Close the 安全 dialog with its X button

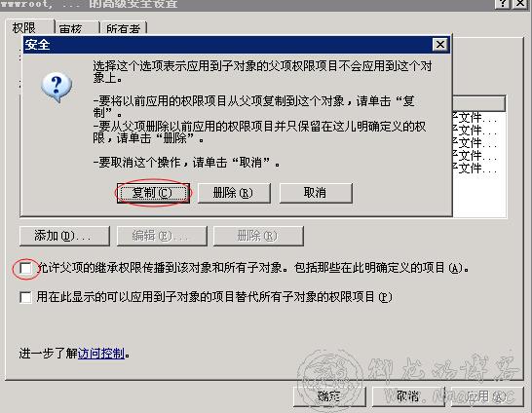tap(440, 45)
